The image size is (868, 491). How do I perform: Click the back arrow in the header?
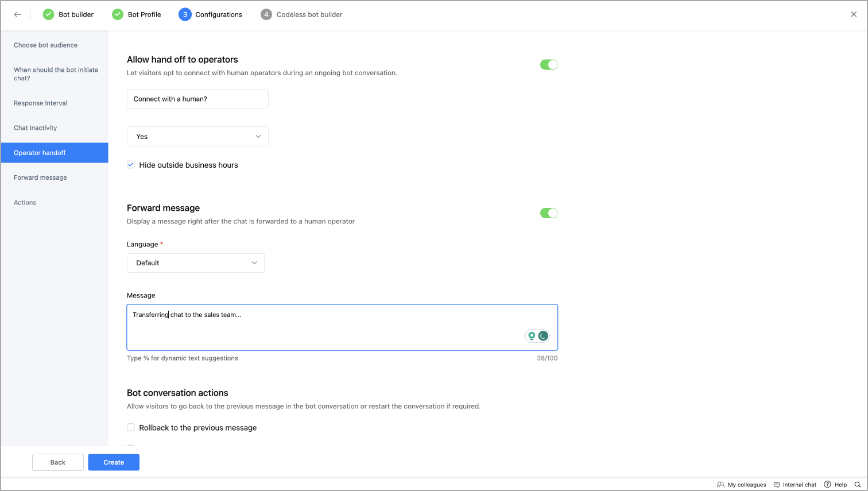(x=18, y=14)
